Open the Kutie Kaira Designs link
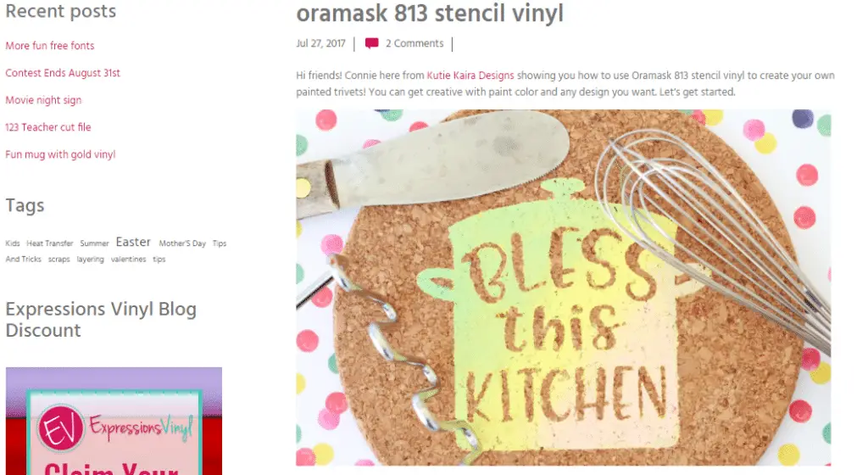Image resolution: width=868 pixels, height=475 pixels. tap(470, 75)
